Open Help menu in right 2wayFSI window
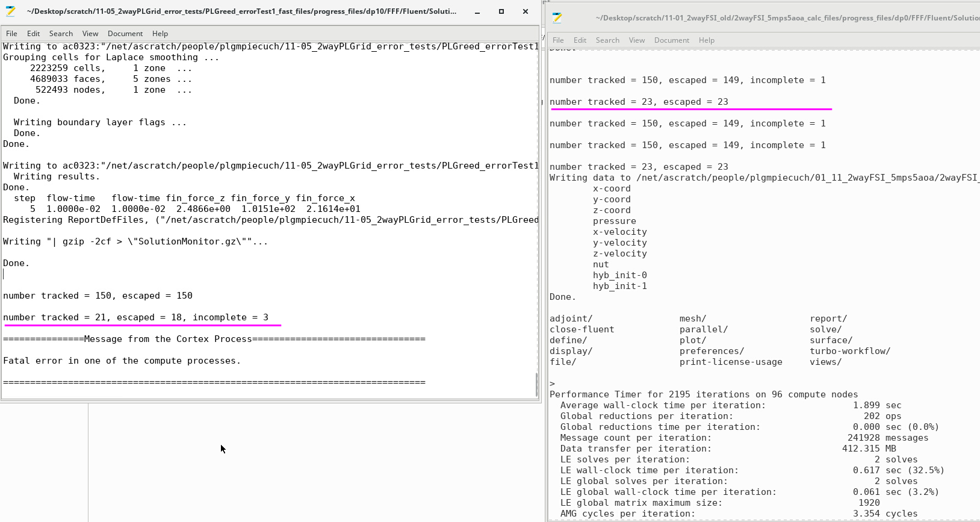 point(707,40)
